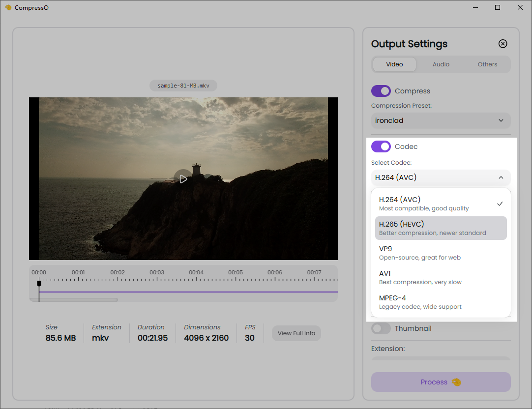
Task: Click the checkmark next to H.264 (AVC)
Action: point(500,204)
